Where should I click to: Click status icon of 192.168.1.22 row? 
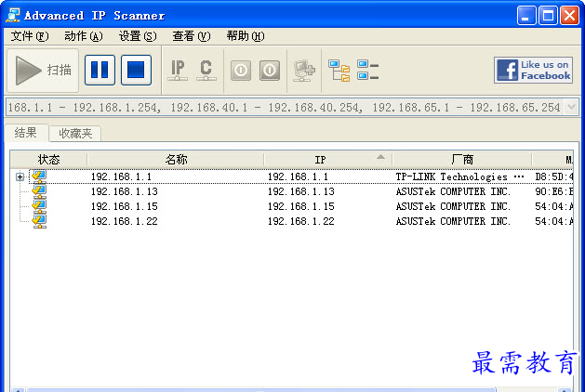[39, 221]
